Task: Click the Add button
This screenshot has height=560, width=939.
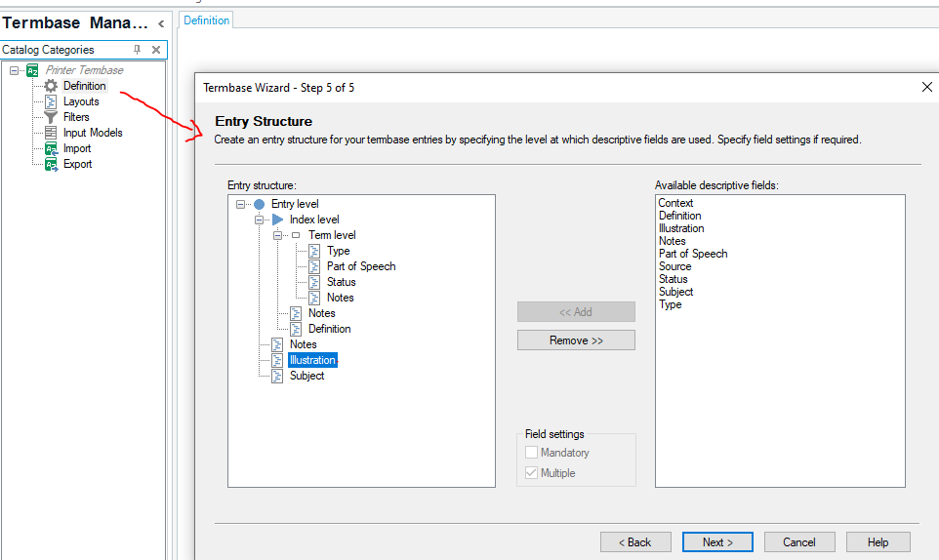Action: [x=576, y=312]
